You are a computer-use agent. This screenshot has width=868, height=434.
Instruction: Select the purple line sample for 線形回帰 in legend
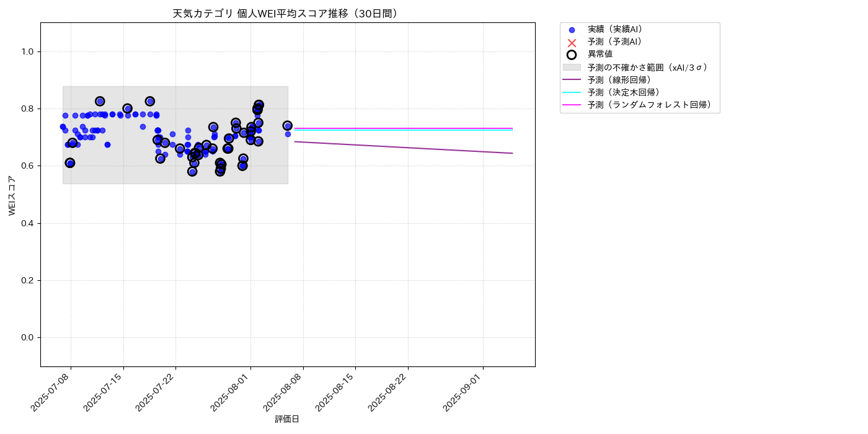tap(572, 80)
